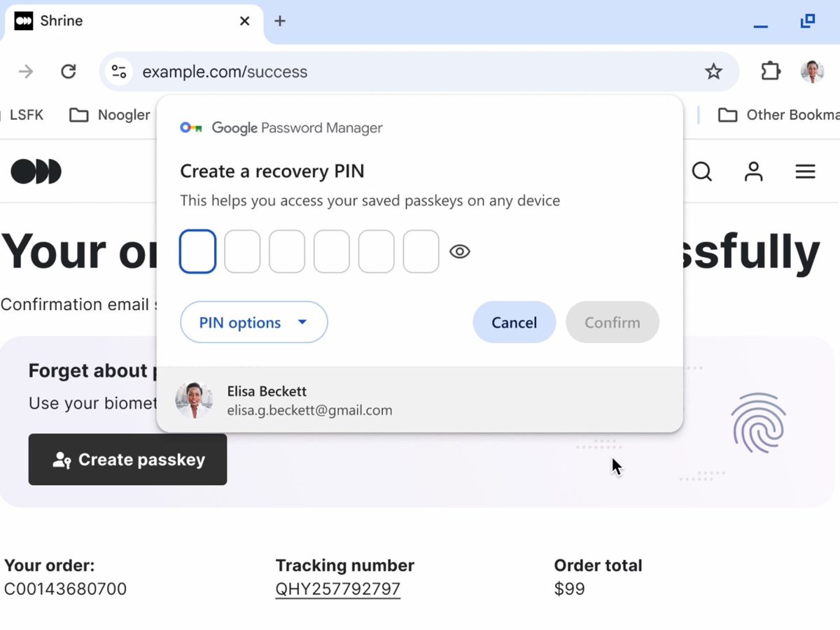The width and height of the screenshot is (840, 630).
Task: Click the Create passkey button
Action: pyautogui.click(x=127, y=460)
